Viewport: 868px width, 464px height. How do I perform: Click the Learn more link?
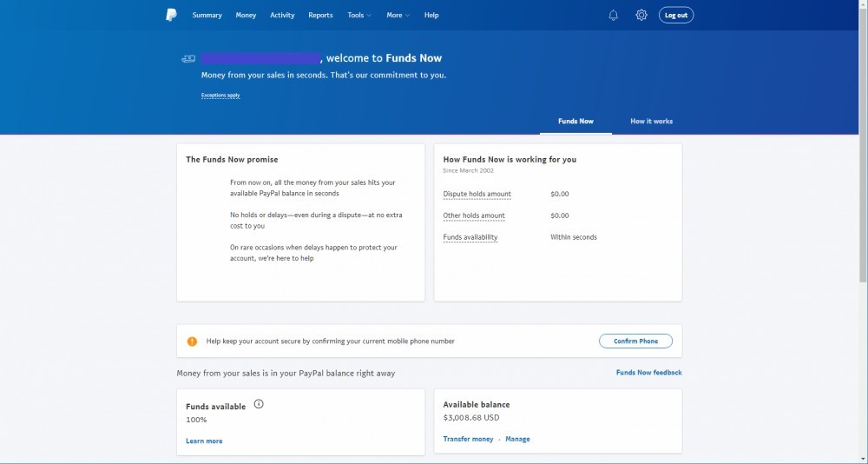204,441
